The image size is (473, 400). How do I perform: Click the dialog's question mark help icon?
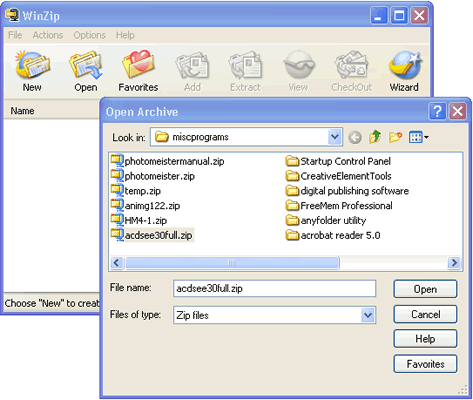437,111
